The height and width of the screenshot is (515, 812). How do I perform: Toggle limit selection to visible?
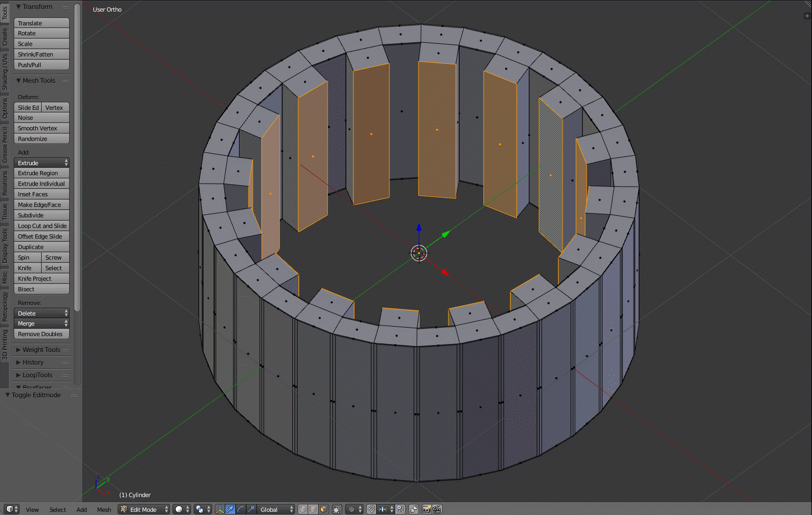pyautogui.click(x=337, y=509)
